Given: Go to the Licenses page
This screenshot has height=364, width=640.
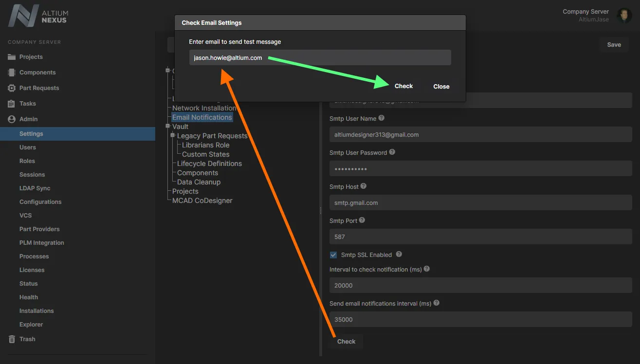Looking at the screenshot, I should (x=32, y=270).
